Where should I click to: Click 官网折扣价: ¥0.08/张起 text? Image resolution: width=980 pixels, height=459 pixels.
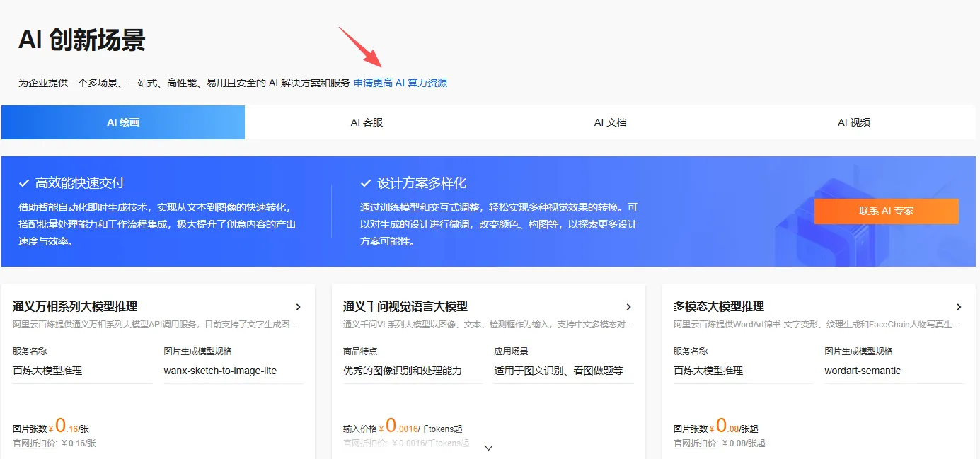(720, 443)
